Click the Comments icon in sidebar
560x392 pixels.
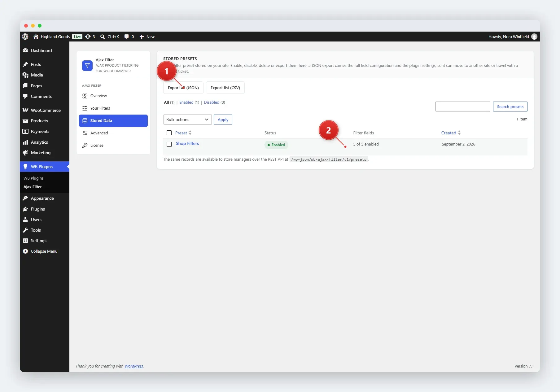coord(25,96)
